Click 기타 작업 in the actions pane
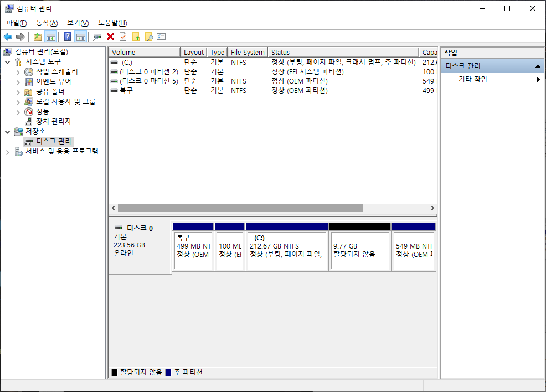Screen dimensions: 546x392 pyautogui.click(x=472, y=79)
